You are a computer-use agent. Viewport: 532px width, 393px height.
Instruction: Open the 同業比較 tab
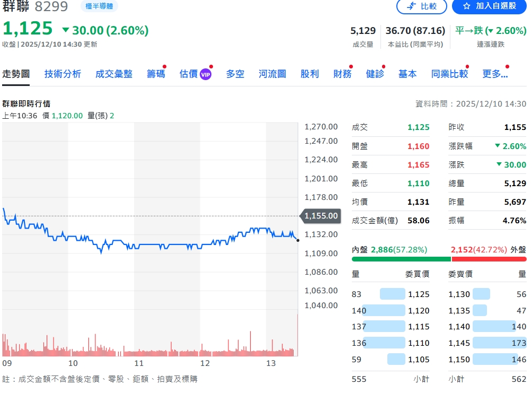click(x=449, y=74)
